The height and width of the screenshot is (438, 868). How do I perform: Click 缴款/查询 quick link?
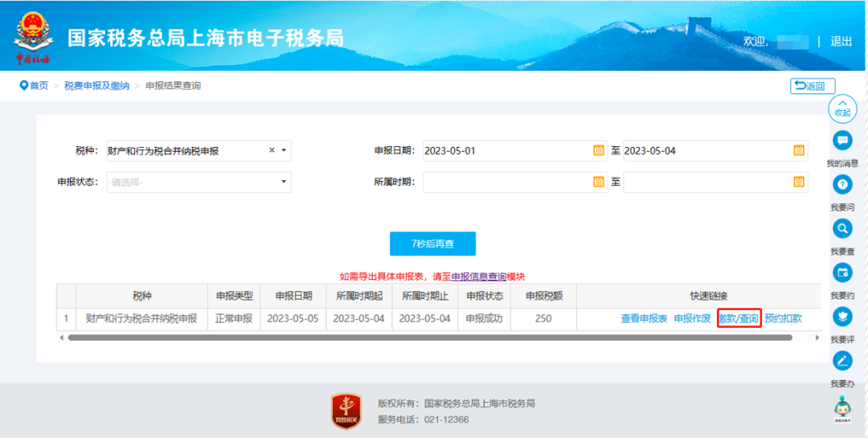[739, 319]
